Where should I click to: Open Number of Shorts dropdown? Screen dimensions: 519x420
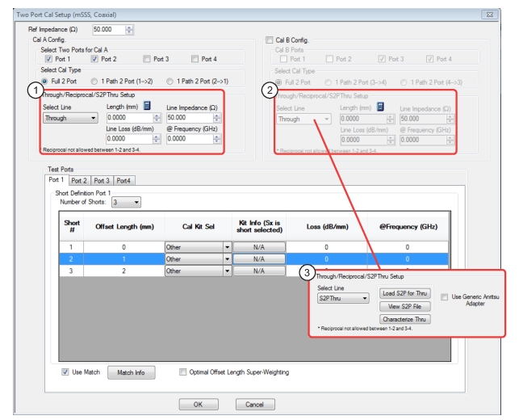coord(126,203)
